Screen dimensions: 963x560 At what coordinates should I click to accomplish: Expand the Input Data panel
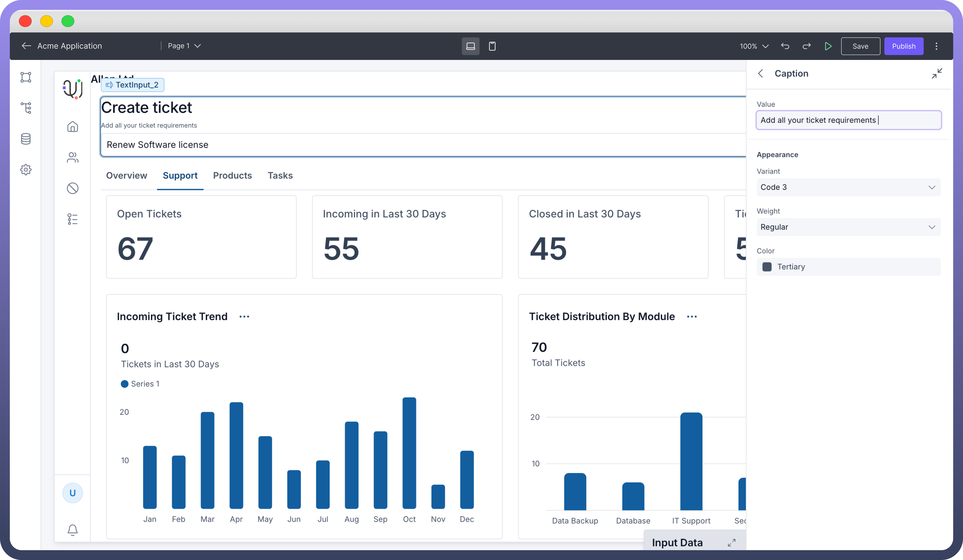tap(731, 542)
